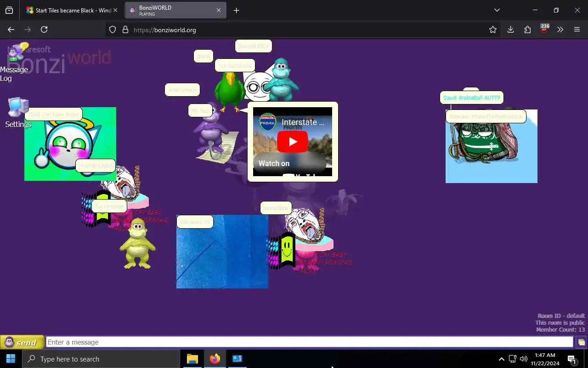Open the Extensions puzzle-piece icon
Viewport: 588px width, 368px height.
tap(527, 29)
